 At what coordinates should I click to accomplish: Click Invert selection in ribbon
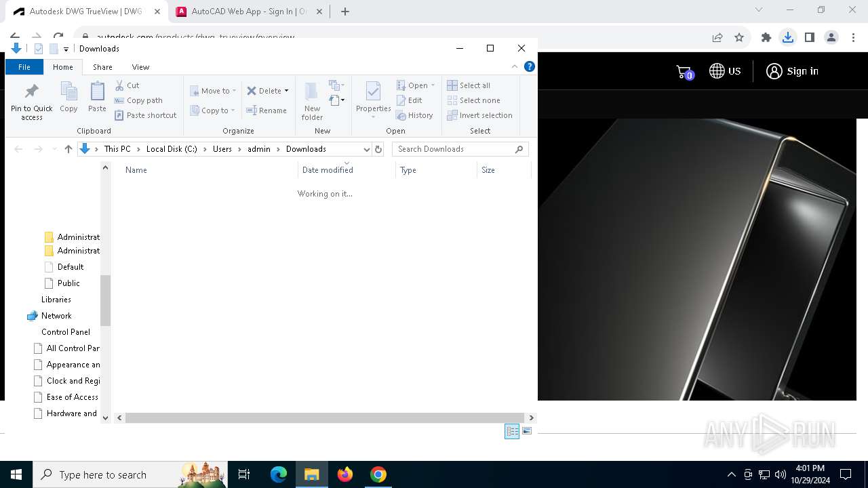[x=479, y=115]
